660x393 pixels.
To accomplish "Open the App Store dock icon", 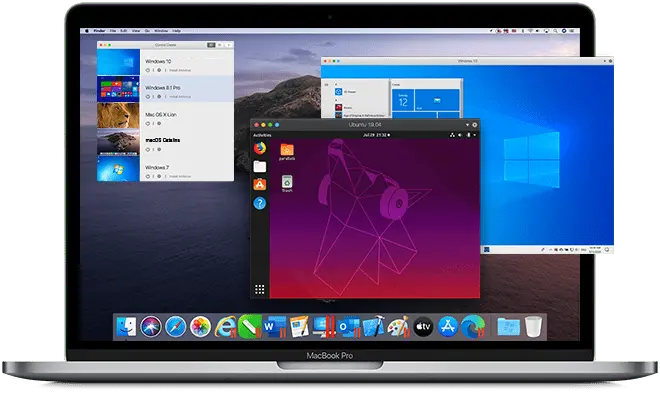I will [448, 327].
